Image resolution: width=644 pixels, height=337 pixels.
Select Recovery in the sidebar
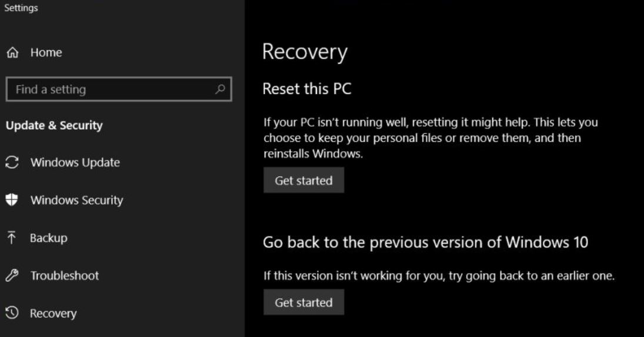(x=53, y=313)
